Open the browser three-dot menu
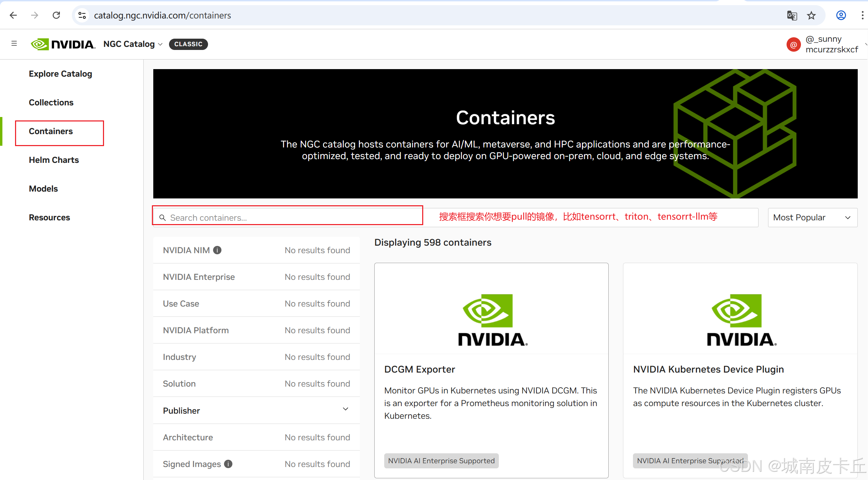Screen dimensions: 868x480 coord(863,15)
